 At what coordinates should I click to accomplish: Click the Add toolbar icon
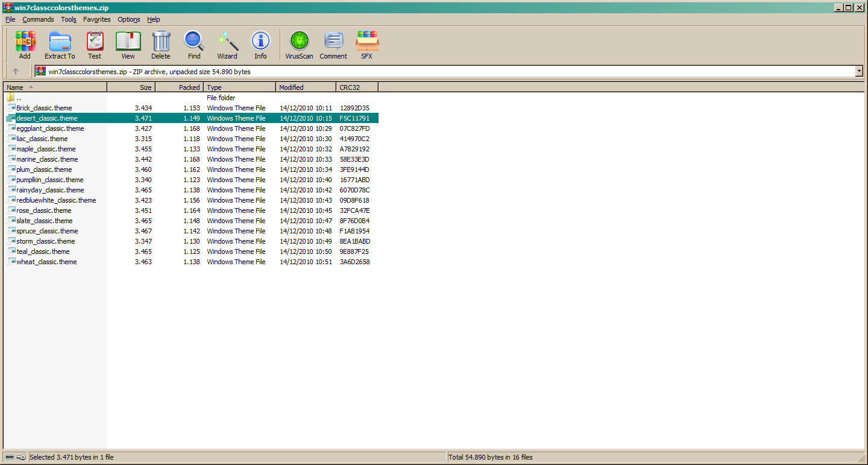click(25, 41)
